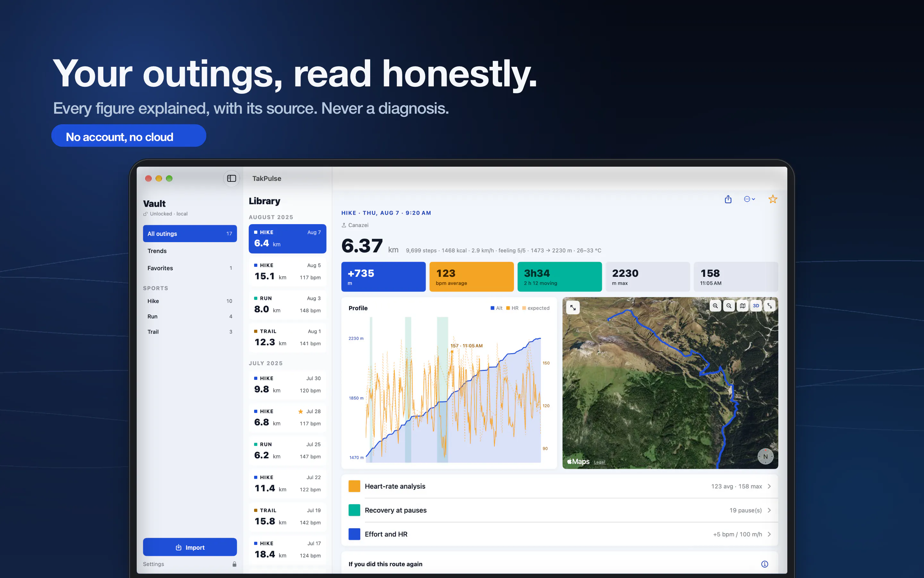Mark this outing as favorite with star

pos(773,199)
